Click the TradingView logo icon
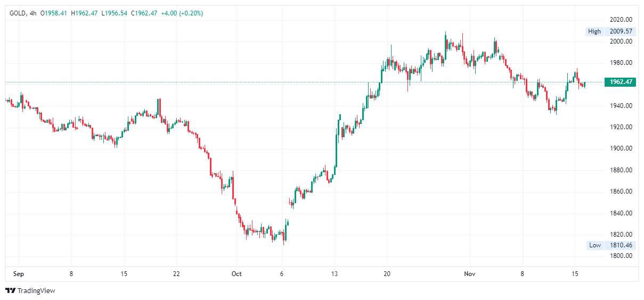This screenshot has width=644, height=300. (10, 290)
